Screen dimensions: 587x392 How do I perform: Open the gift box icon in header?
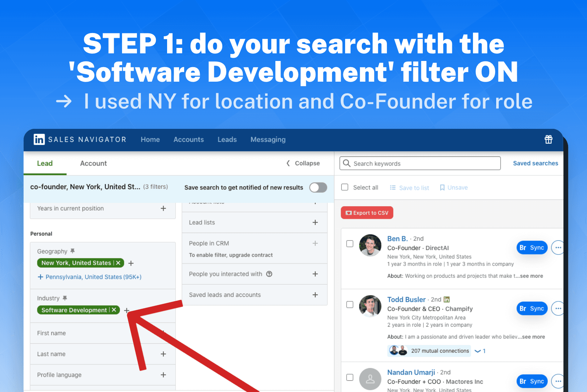coord(548,139)
